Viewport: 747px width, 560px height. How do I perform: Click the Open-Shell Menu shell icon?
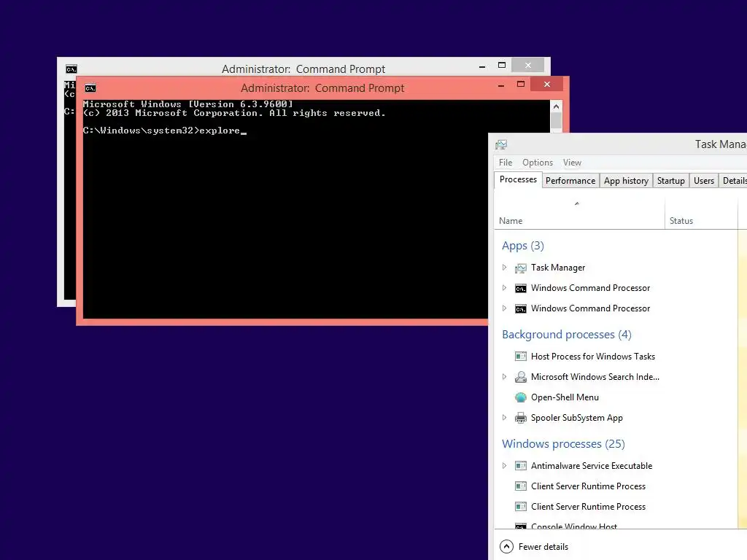pos(521,397)
